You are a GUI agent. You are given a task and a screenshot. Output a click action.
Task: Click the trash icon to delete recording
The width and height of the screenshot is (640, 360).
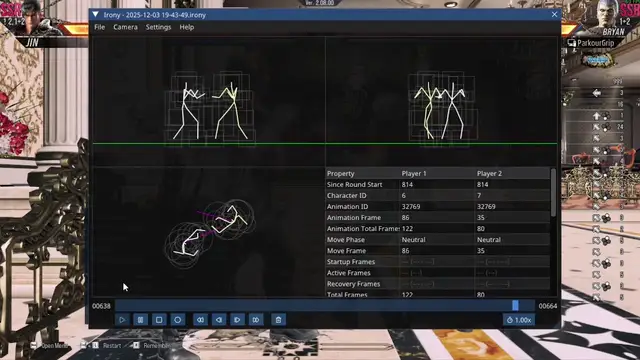pyautogui.click(x=278, y=320)
